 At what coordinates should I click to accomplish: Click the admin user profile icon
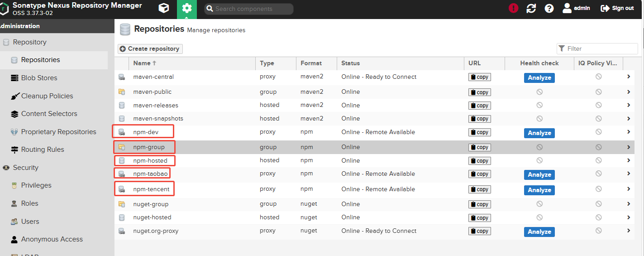[567, 8]
